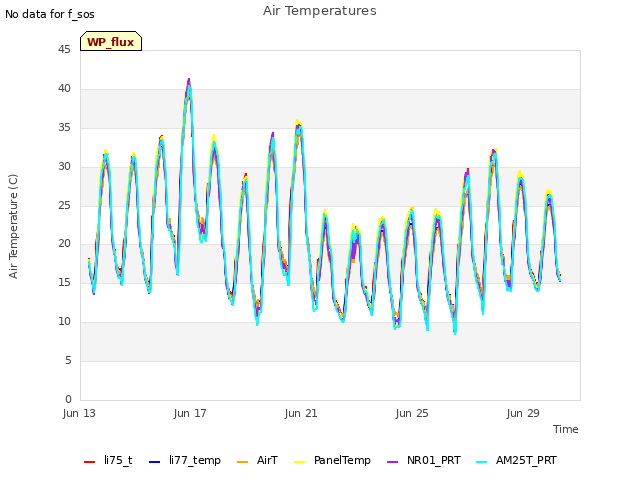
Task: Click the 15 y-axis tick label
Action: tap(64, 282)
